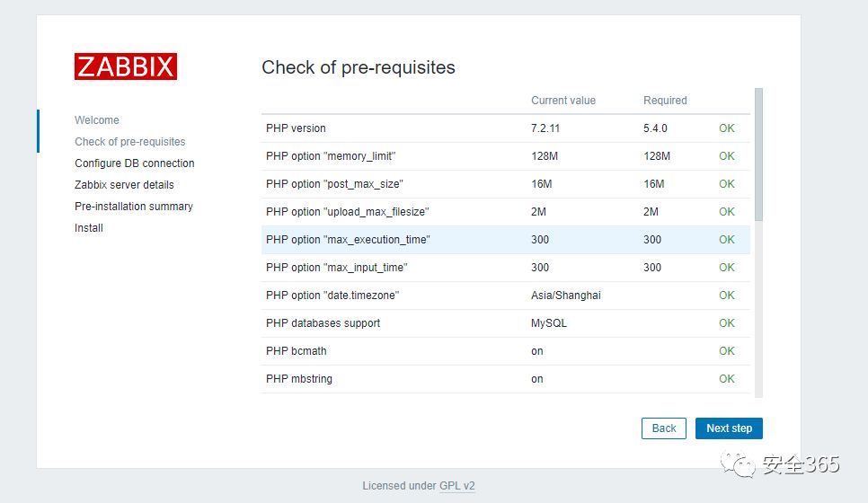Go Back to the previous step
This screenshot has width=868, height=503.
point(664,428)
